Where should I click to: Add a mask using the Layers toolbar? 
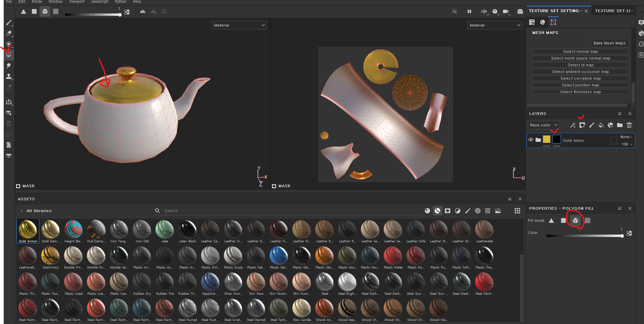(x=582, y=125)
